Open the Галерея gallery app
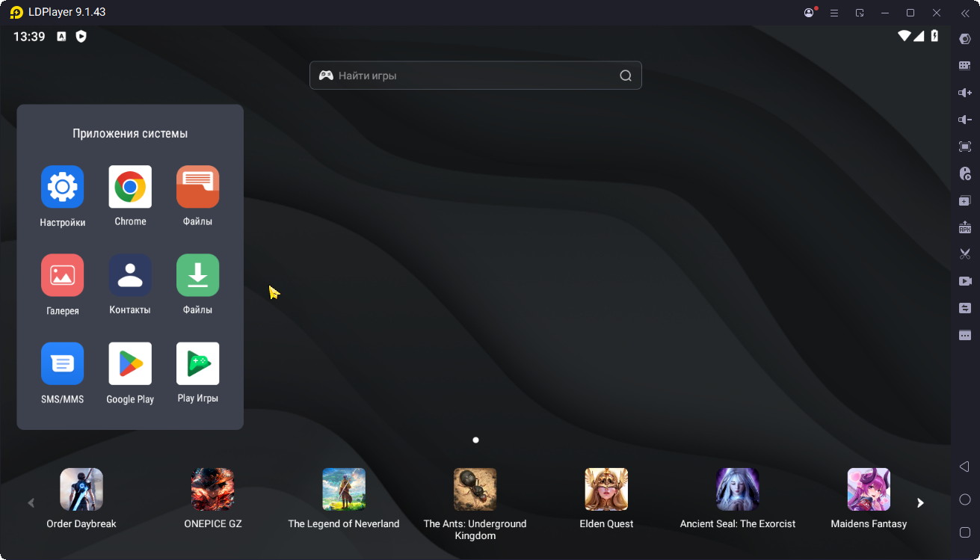Image resolution: width=980 pixels, height=560 pixels. [63, 275]
